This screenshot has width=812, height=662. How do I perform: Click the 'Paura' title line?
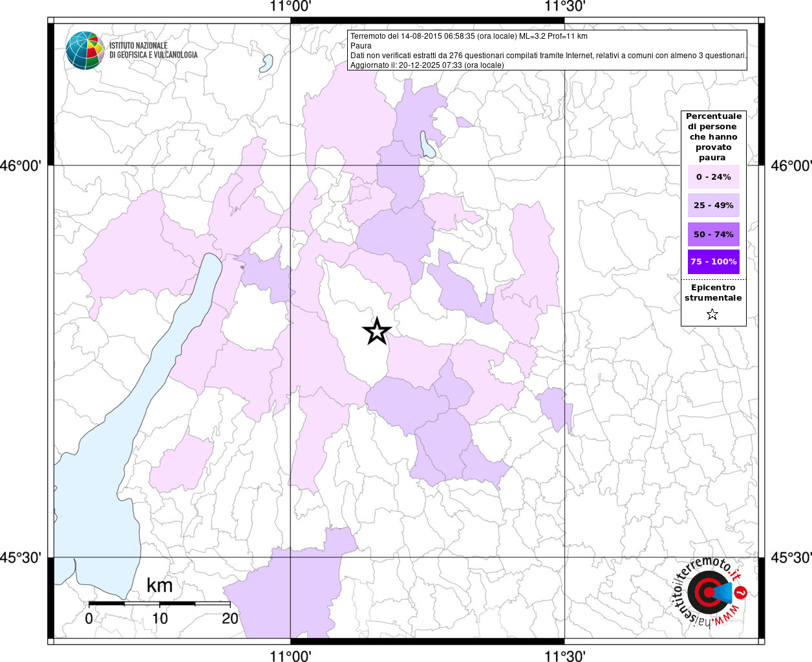point(361,46)
